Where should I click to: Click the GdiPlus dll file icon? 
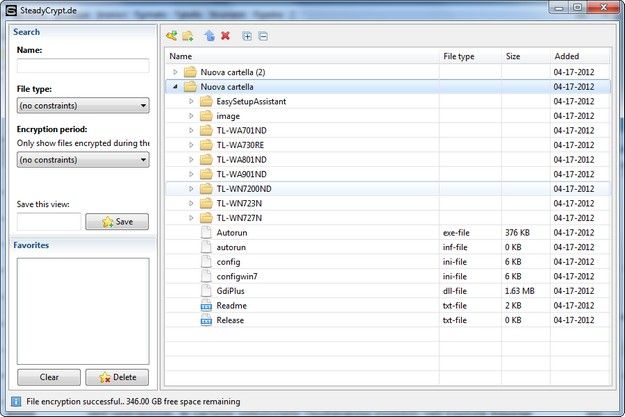click(x=206, y=291)
